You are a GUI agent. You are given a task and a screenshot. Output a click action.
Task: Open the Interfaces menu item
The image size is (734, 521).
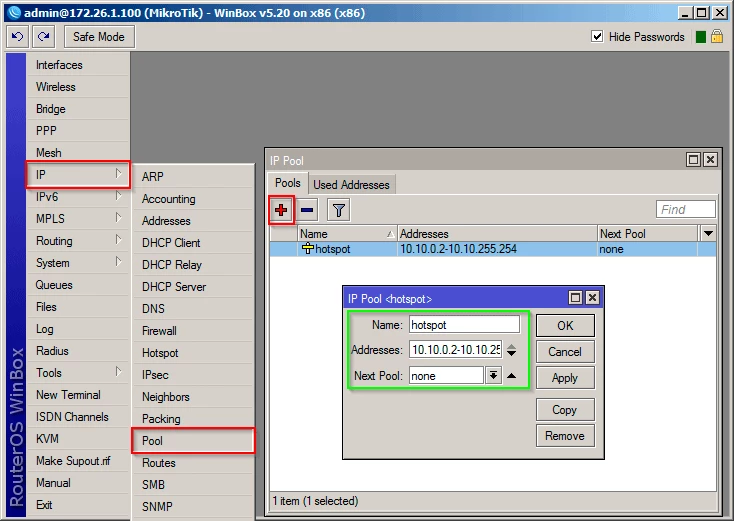78,65
